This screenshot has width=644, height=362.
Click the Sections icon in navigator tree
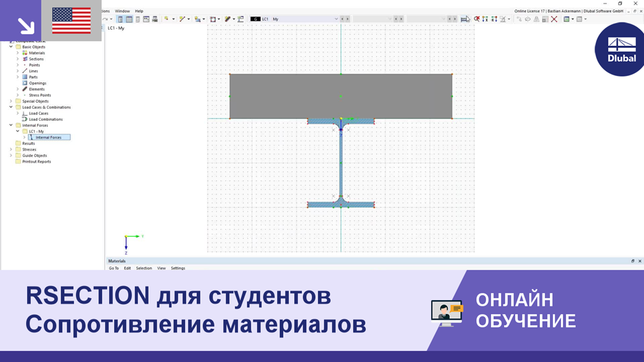tap(25, 59)
